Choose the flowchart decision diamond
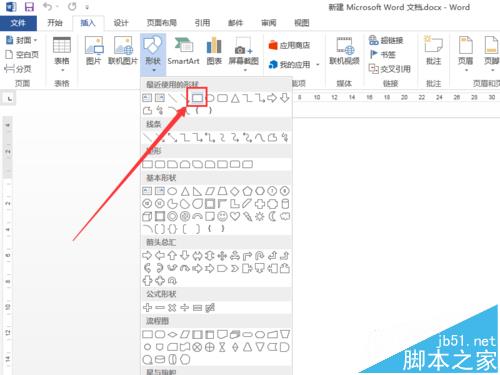500x375 pixels. tap(172, 334)
